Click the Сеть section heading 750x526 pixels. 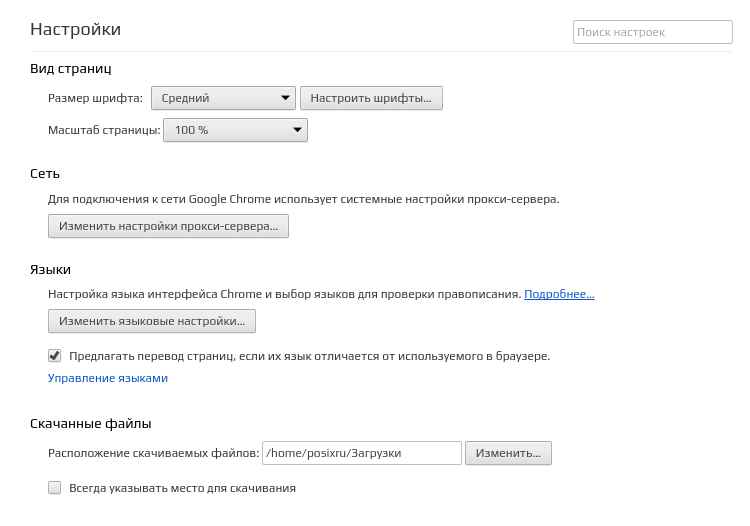pos(45,174)
